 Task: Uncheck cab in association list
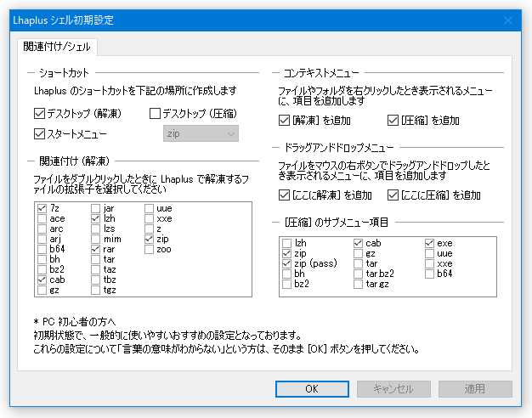(42, 280)
